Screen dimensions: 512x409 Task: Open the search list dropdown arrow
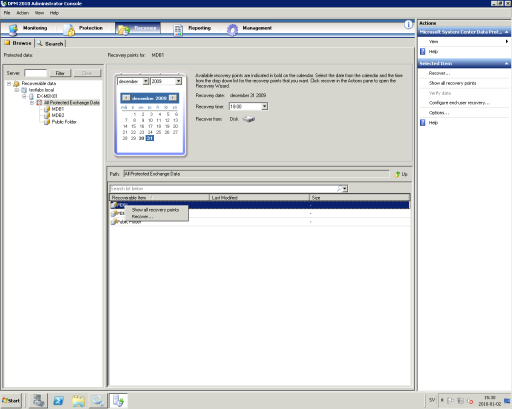click(345, 189)
